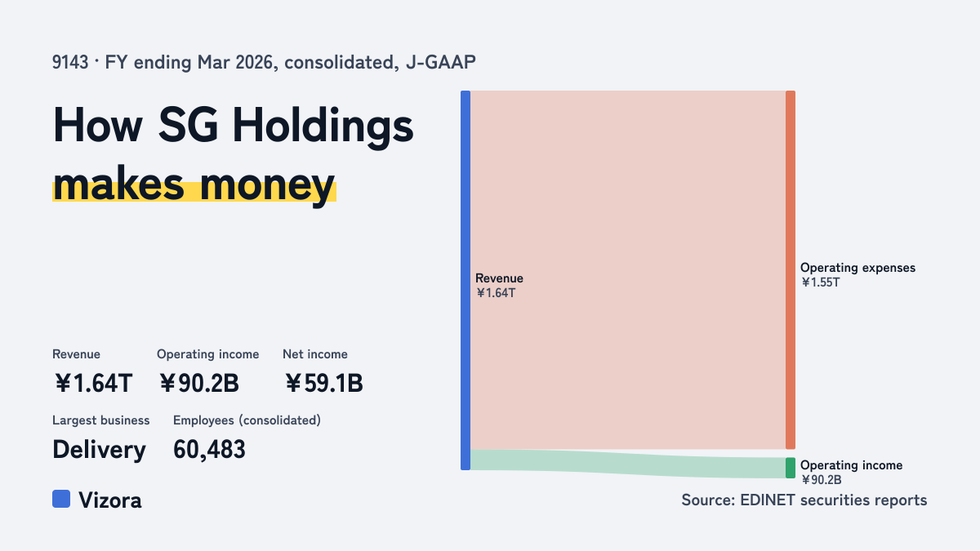980x551 pixels.
Task: Click the Largest business Delivery value
Action: tap(100, 449)
